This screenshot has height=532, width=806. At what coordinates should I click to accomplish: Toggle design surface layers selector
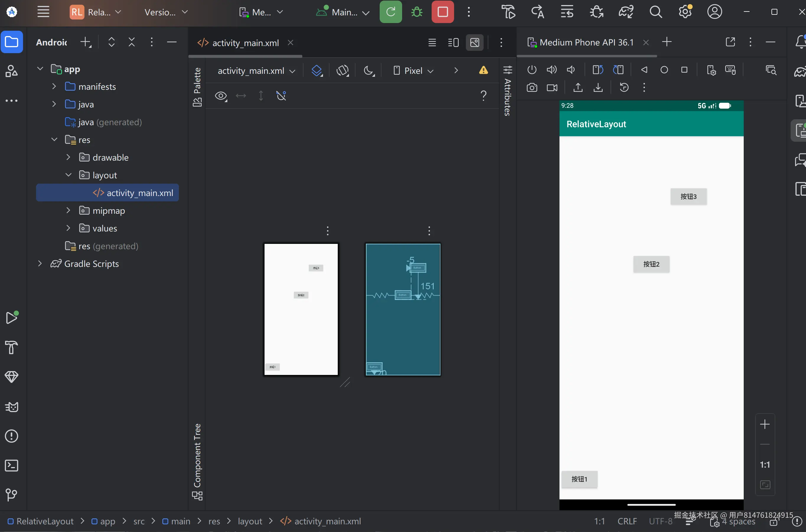point(316,71)
